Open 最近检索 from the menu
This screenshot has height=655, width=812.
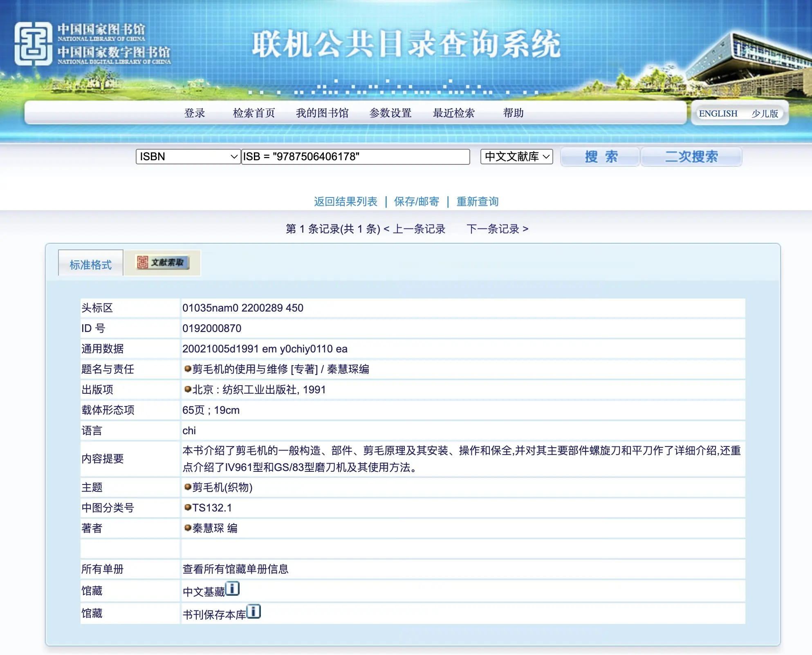[x=454, y=113]
